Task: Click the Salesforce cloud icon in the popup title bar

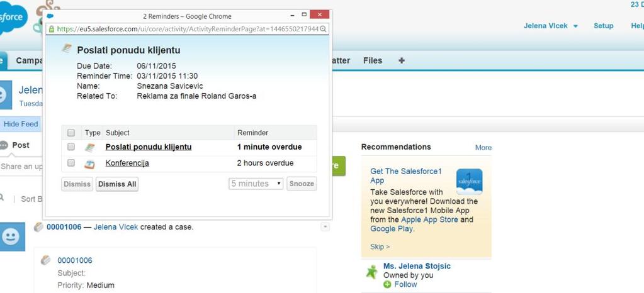Action: point(50,16)
